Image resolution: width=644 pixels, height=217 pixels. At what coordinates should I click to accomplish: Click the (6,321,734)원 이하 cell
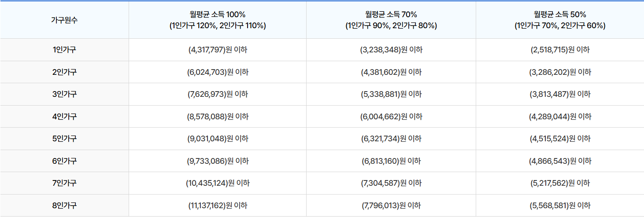click(x=391, y=139)
